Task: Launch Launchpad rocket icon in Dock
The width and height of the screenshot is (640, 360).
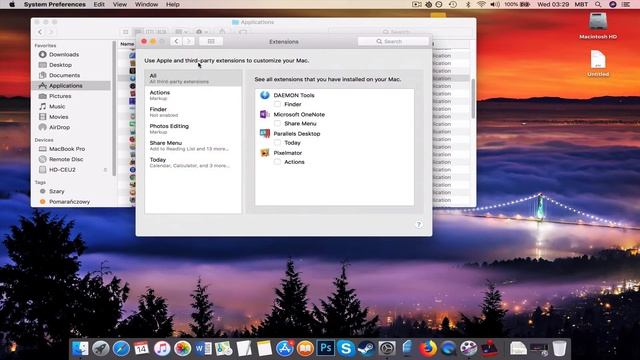Action: pos(100,349)
